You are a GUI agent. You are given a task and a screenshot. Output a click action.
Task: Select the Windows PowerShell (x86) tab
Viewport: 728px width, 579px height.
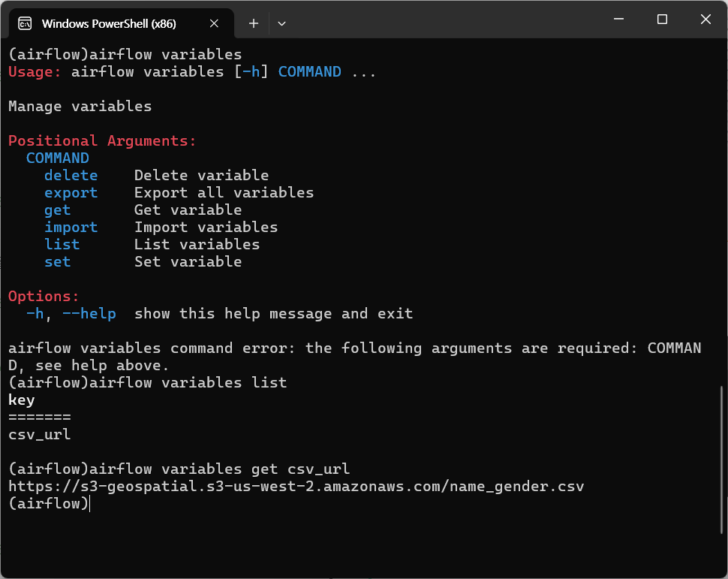[121, 23]
